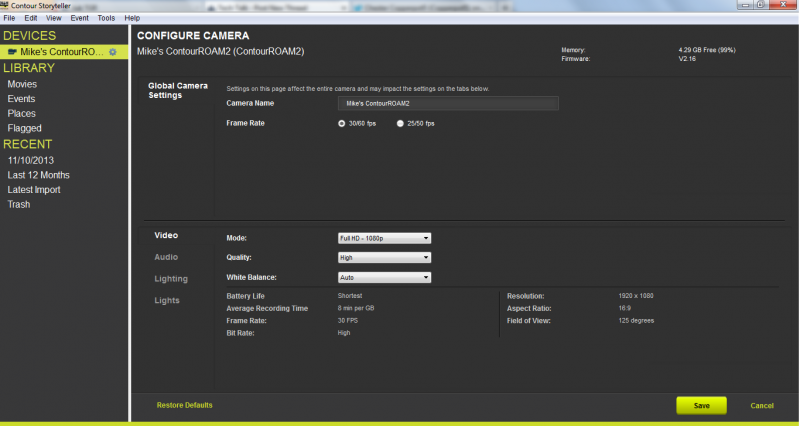Click the 125 degrees field of view value
This screenshot has height=426, width=800.
click(636, 321)
